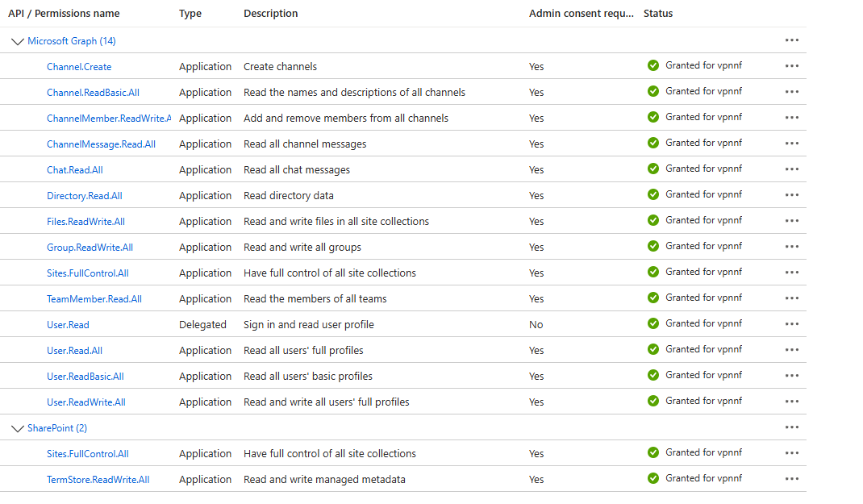Click granted status icon for Directory.Read.All
This screenshot has height=504, width=863.
coord(653,194)
